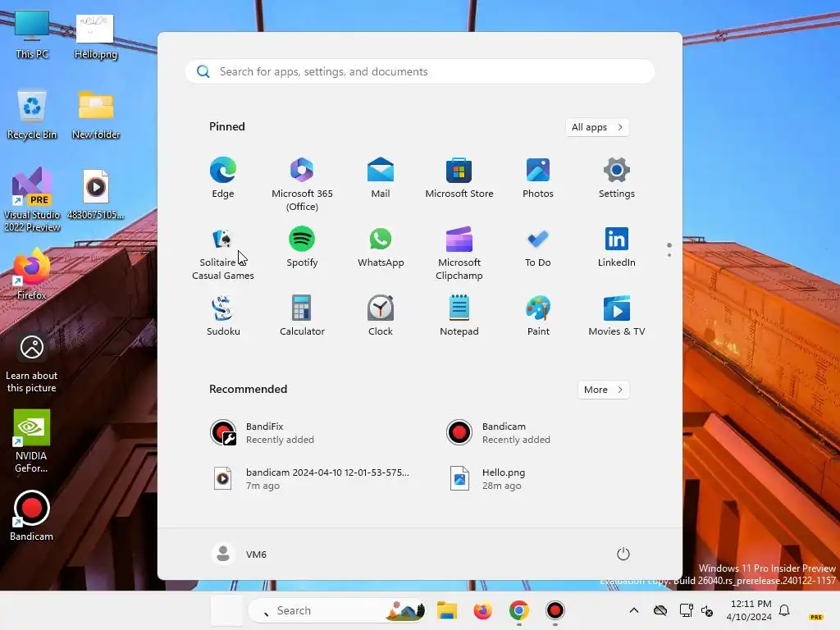
Task: Launch Microsoft Clipchamp
Action: point(459,253)
